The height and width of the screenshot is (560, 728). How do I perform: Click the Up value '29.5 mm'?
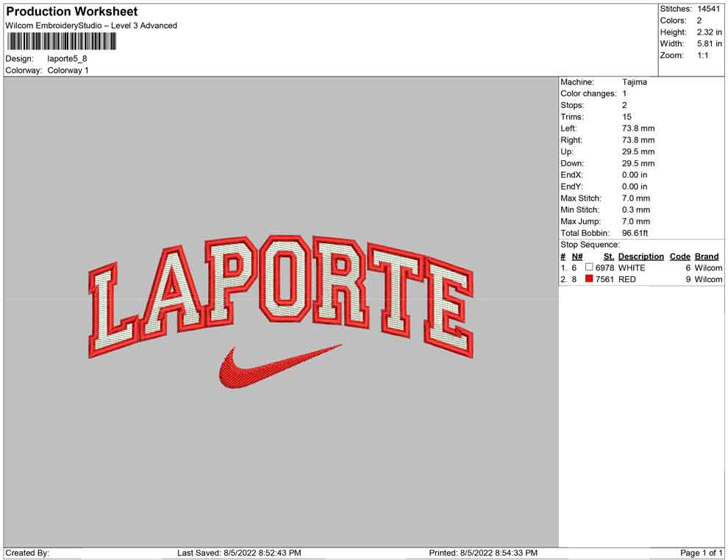638,151
